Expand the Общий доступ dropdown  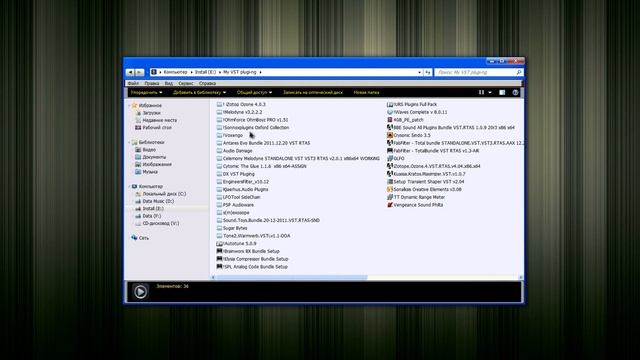click(x=254, y=93)
